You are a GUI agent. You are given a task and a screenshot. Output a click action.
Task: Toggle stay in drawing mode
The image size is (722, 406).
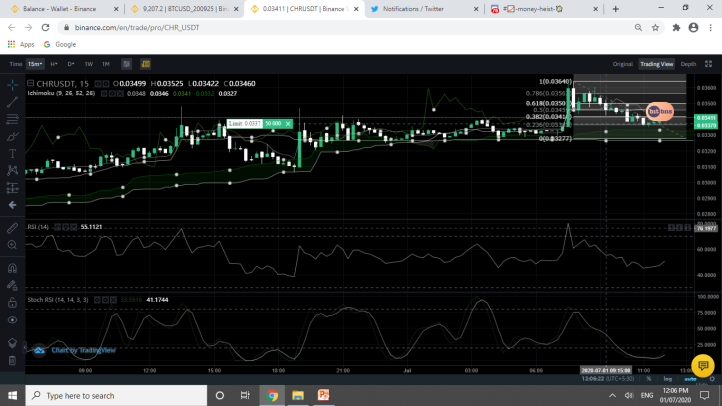(x=12, y=285)
